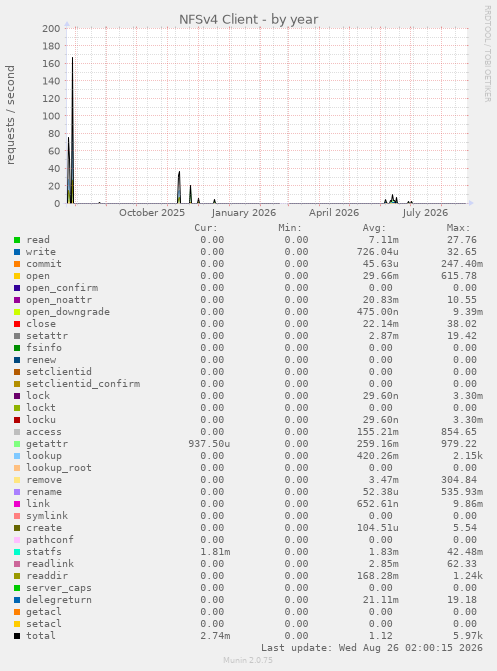Click the tallest spike in the graph
The image size is (497, 671).
click(x=72, y=128)
